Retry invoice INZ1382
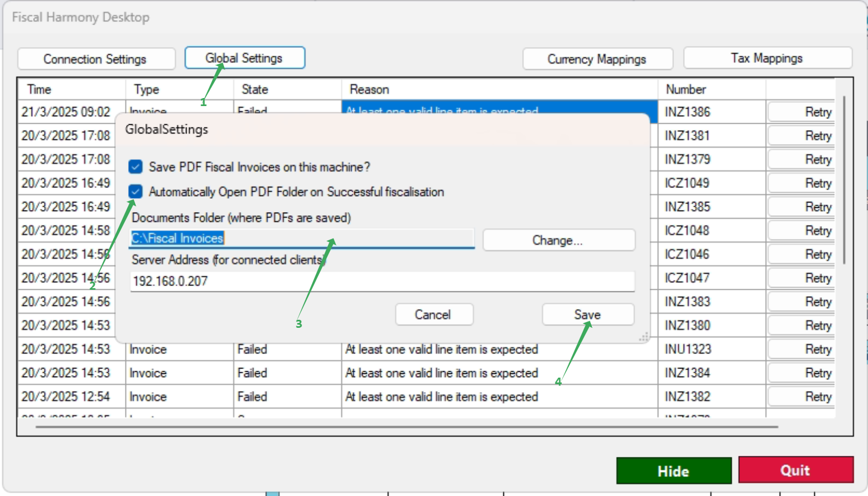This screenshot has height=496, width=868. click(x=801, y=396)
